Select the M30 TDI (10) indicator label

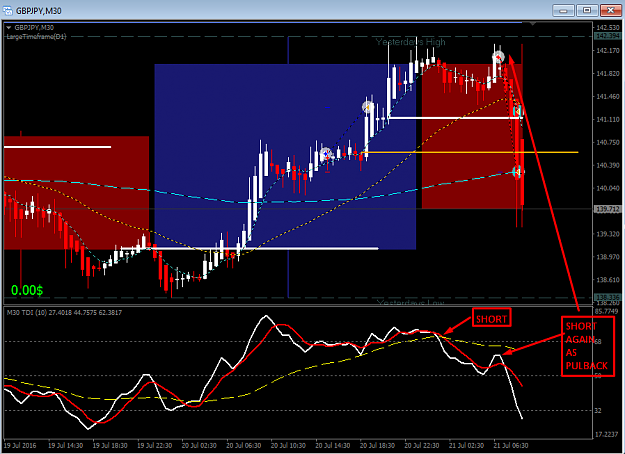(64, 312)
